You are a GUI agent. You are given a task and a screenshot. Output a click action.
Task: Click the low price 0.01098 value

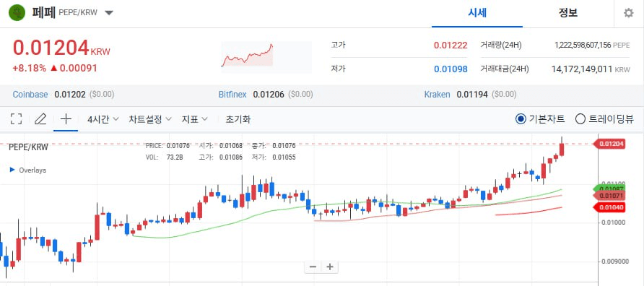tap(451, 69)
